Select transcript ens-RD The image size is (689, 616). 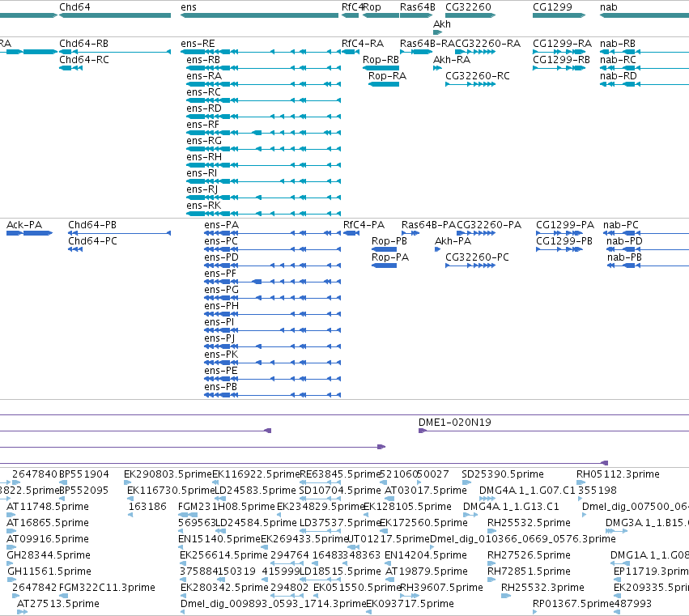click(204, 108)
